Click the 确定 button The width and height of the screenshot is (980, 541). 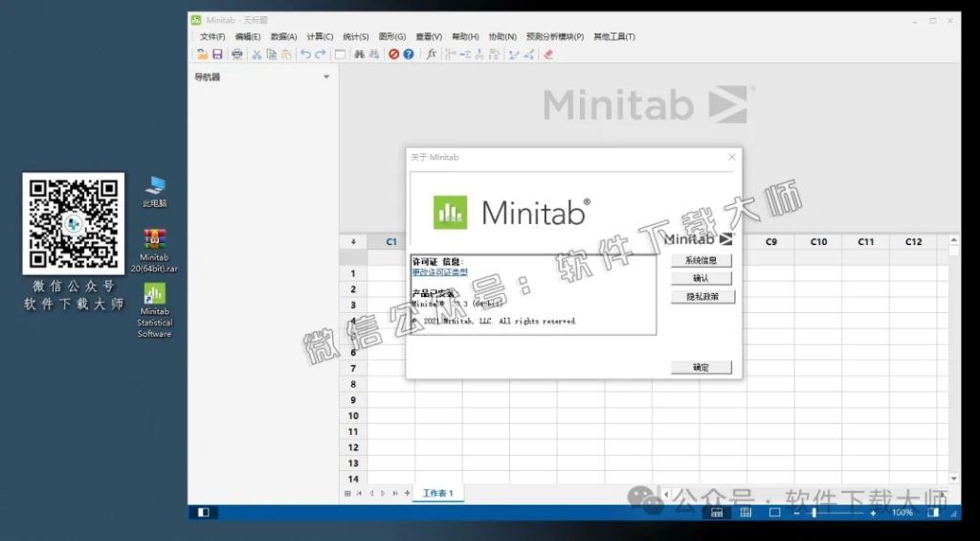[702, 367]
